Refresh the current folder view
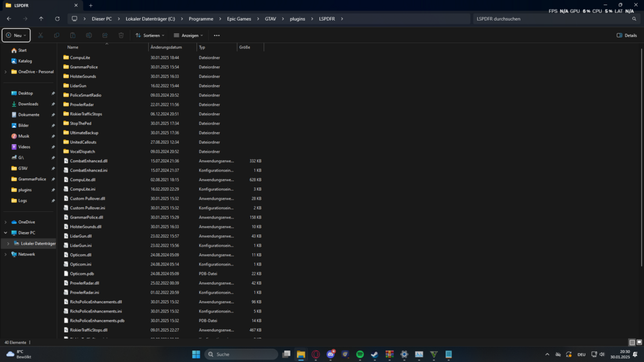The height and width of the screenshot is (362, 644). pyautogui.click(x=57, y=19)
